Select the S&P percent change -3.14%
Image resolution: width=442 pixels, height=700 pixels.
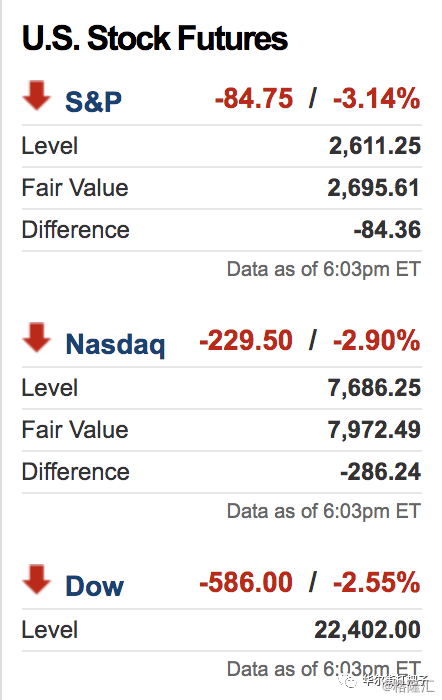[376, 98]
